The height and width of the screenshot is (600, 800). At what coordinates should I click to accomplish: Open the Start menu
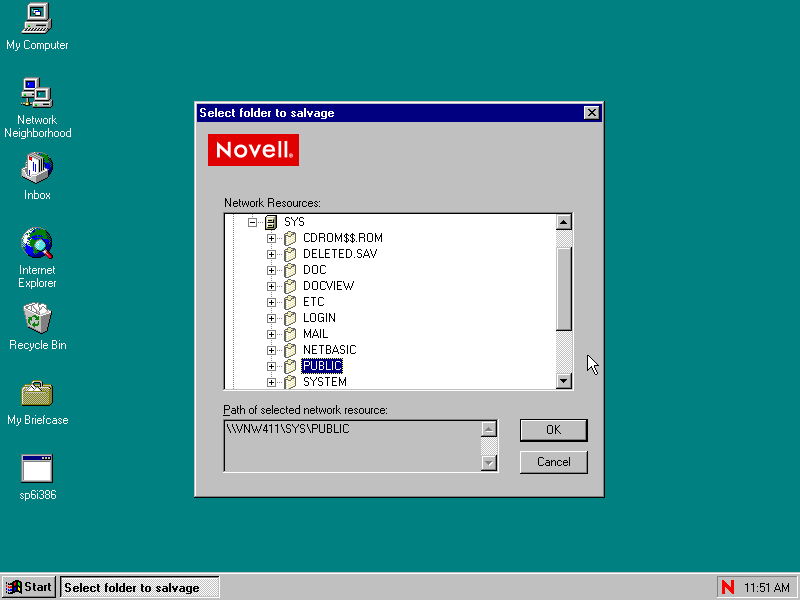click(29, 587)
